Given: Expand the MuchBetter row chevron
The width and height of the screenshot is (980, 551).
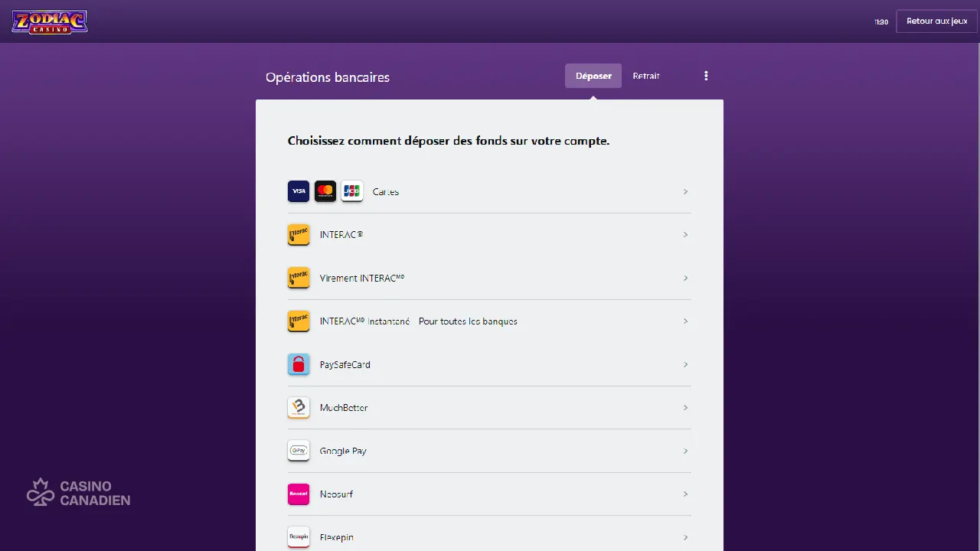Looking at the screenshot, I should coord(685,408).
